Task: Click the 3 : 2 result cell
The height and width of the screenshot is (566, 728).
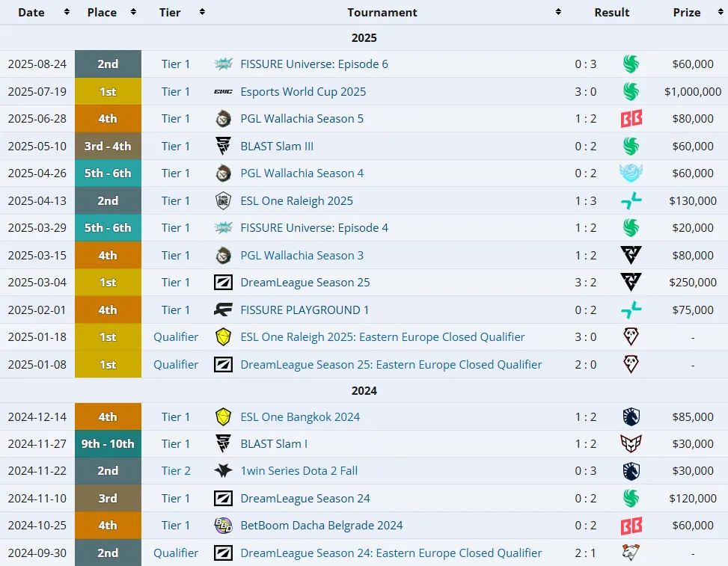Action: 585,283
